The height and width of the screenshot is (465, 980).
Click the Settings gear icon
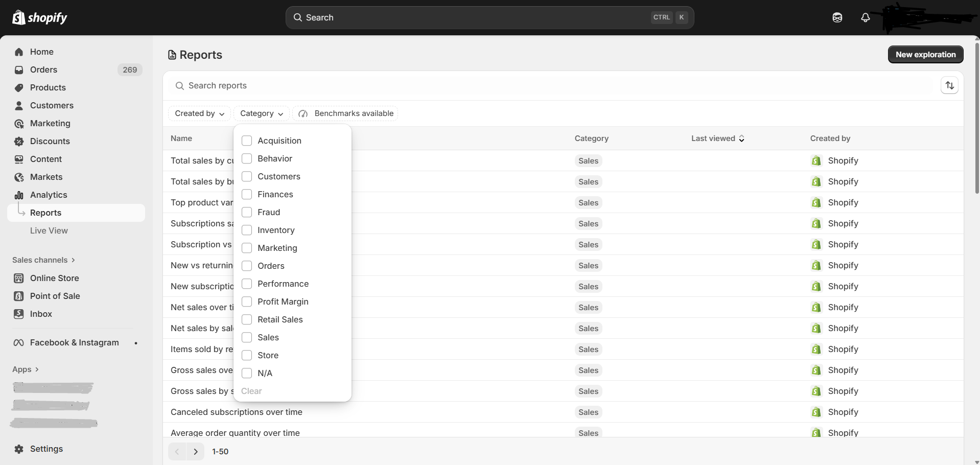pos(19,449)
